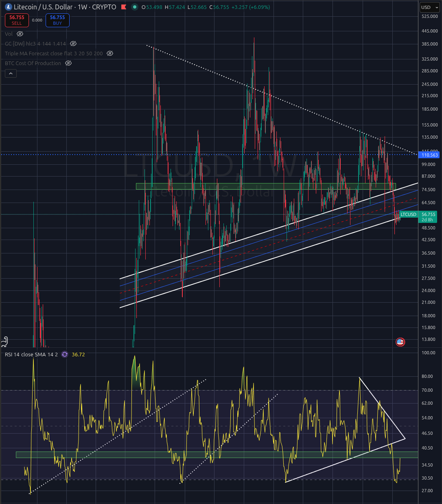Click the 0.000 spread value

pyautogui.click(x=37, y=20)
